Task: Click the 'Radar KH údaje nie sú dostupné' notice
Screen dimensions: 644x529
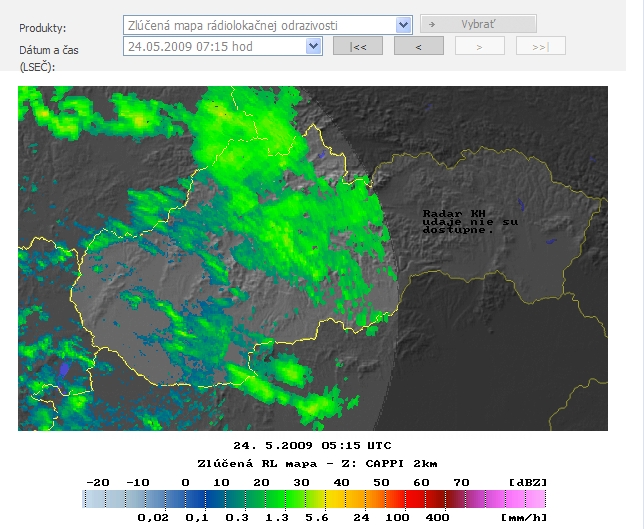Action: (458, 221)
